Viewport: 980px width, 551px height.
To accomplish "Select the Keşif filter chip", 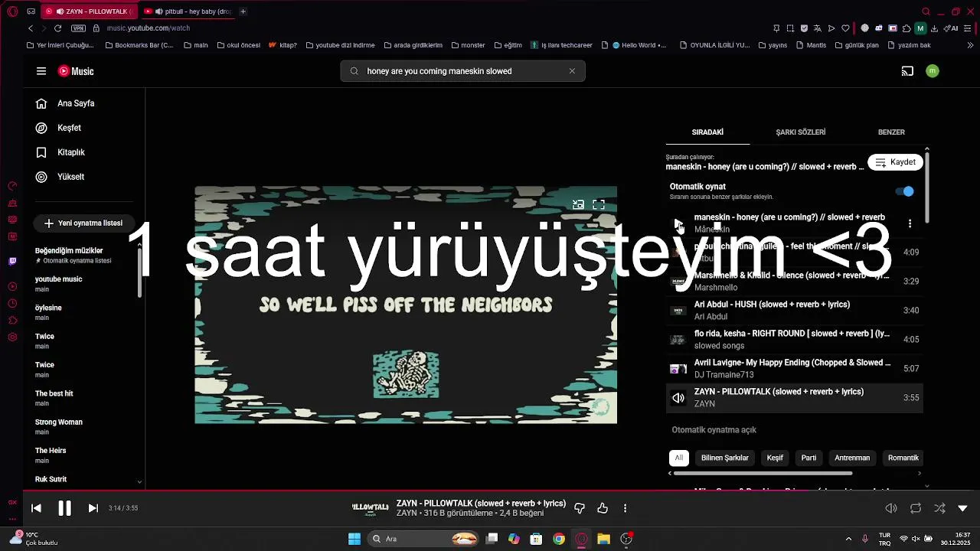I will [775, 458].
